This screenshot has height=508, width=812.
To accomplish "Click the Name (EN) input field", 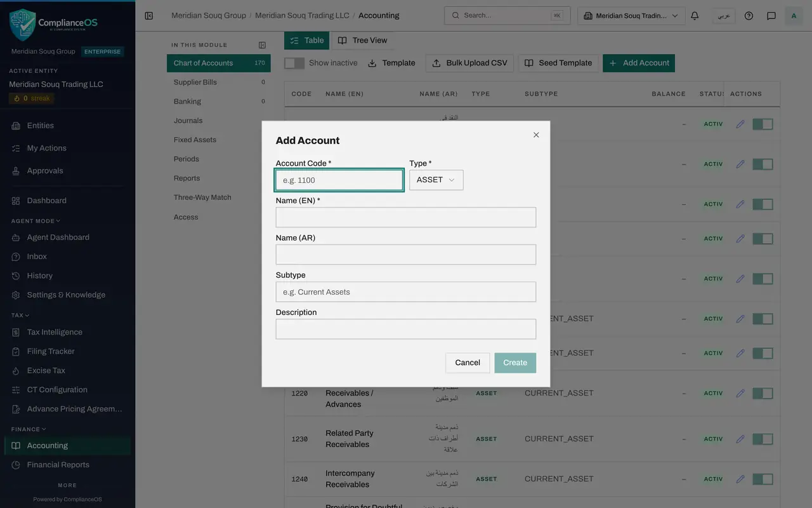I will (x=406, y=217).
